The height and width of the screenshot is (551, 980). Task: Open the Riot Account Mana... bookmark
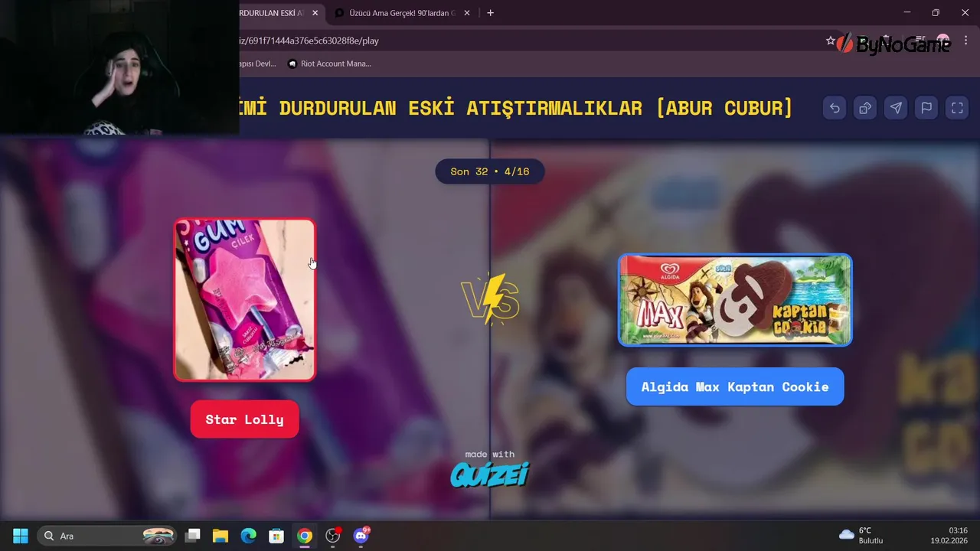[329, 64]
